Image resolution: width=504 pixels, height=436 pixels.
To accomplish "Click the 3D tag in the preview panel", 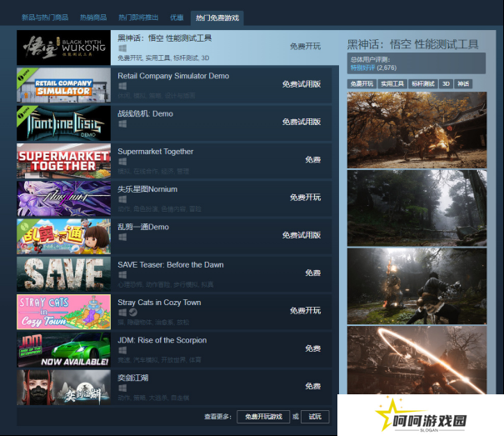I will click(x=446, y=84).
